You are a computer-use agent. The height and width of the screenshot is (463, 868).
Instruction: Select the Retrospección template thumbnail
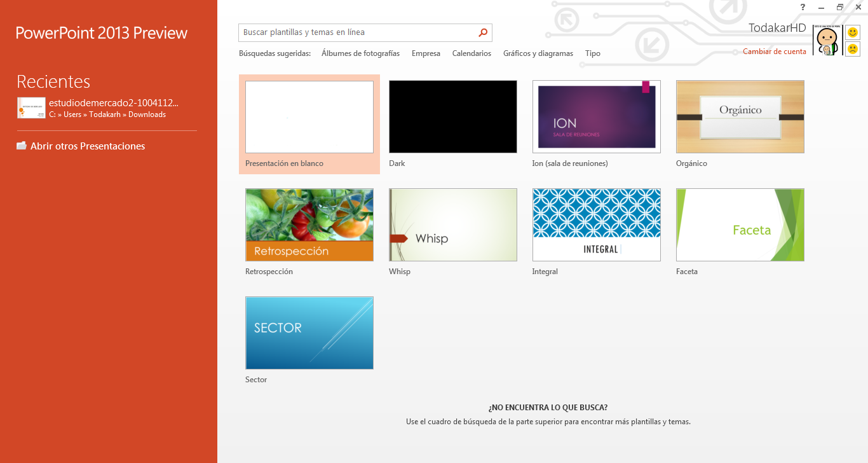tap(309, 225)
